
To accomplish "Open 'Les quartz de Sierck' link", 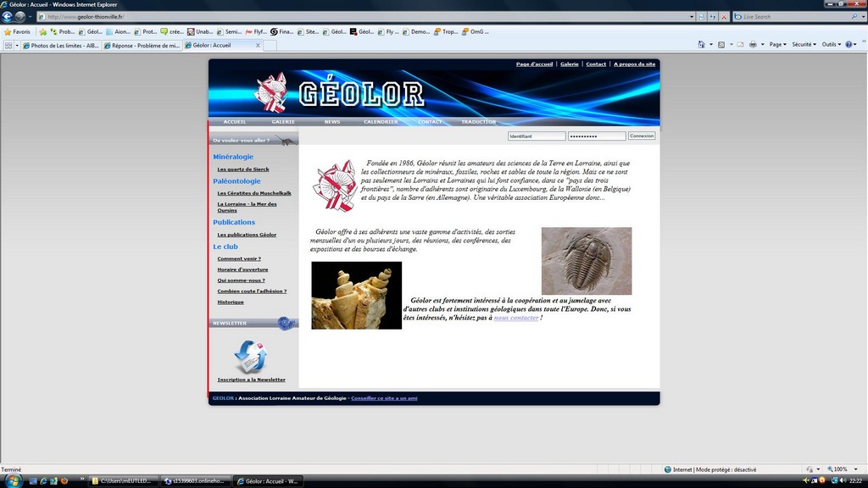I will pyautogui.click(x=243, y=169).
